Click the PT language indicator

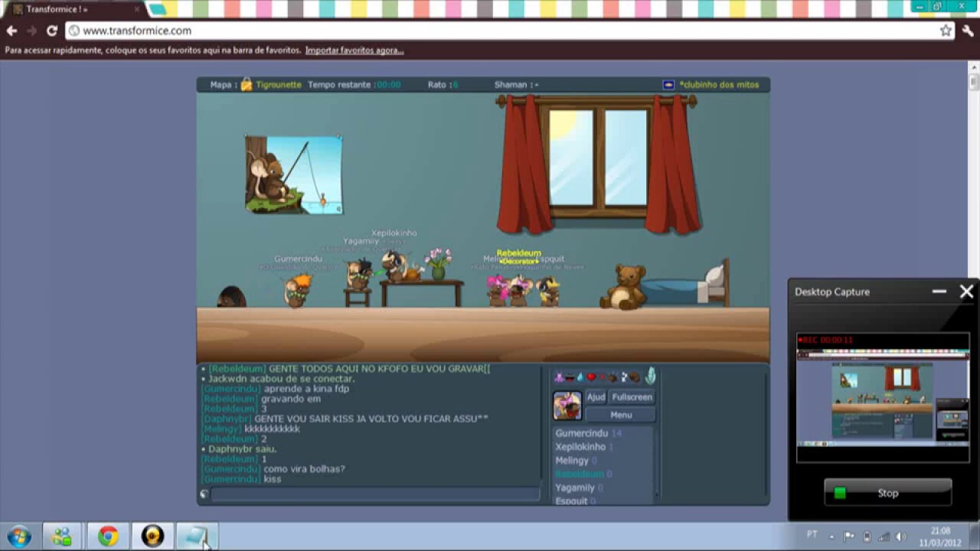[x=812, y=534]
